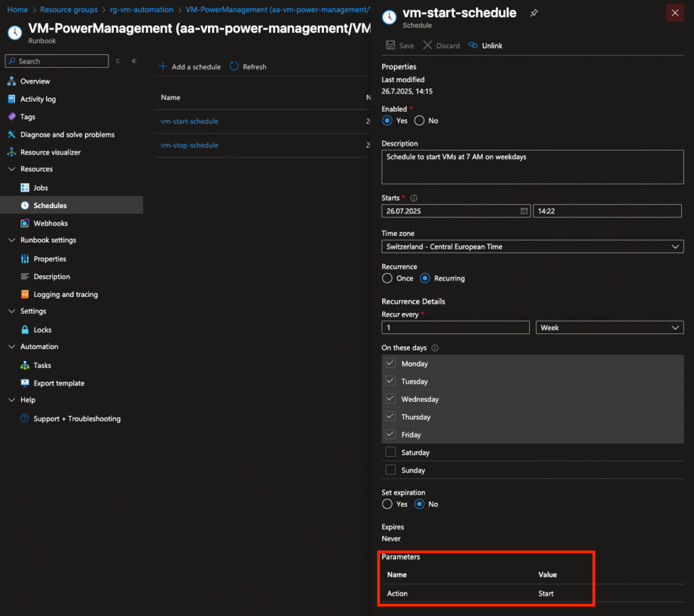
Task: Uncheck the Friday checkbox
Action: 390,434
